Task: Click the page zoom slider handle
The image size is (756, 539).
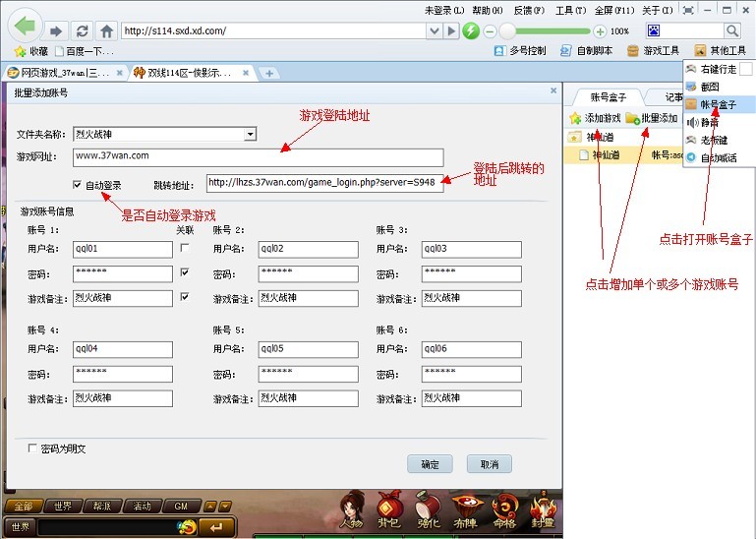Action: point(506,31)
